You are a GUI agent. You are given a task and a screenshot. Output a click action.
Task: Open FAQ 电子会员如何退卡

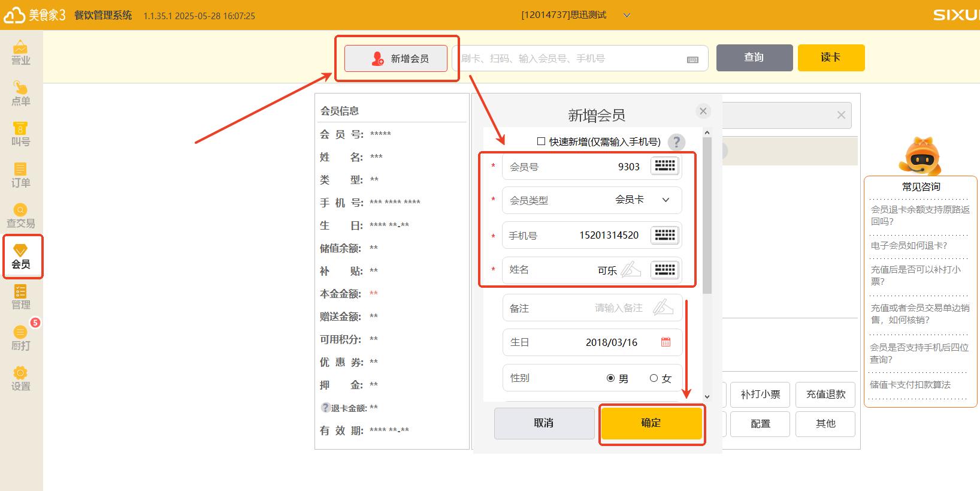(909, 246)
